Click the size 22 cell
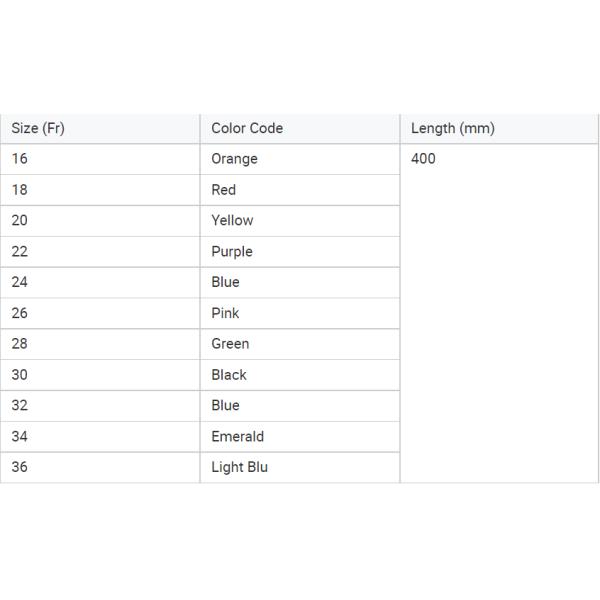Screen dimensions: 600x600 pos(20,252)
